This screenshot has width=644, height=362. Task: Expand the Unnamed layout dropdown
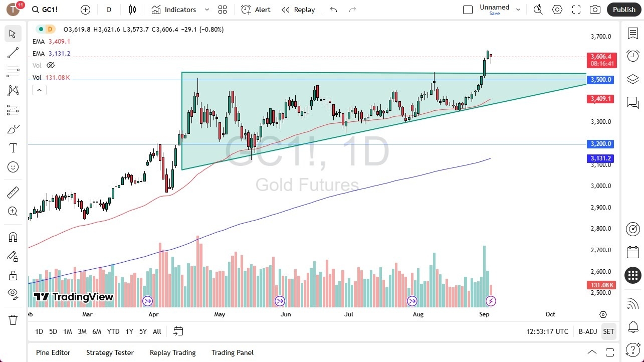click(x=518, y=9)
